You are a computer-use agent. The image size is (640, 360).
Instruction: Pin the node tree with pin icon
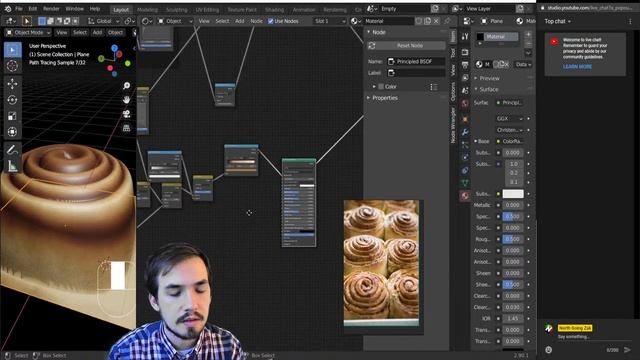[x=447, y=21]
